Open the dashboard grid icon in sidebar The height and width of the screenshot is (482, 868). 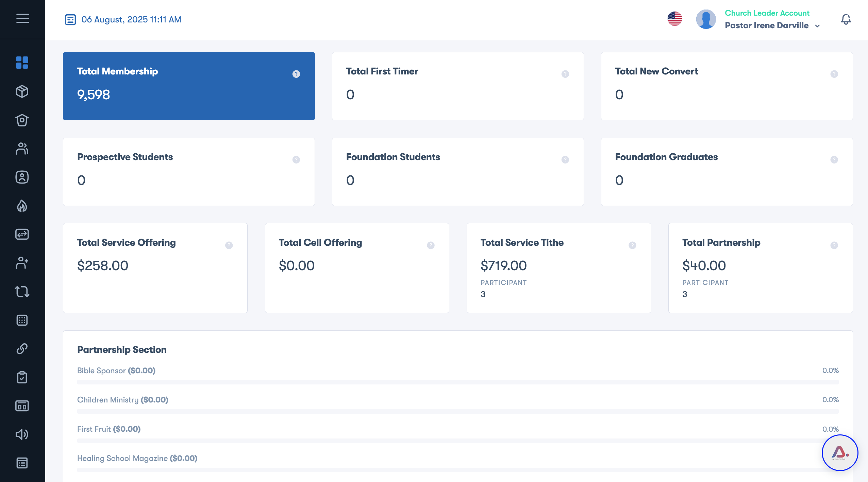tap(22, 63)
